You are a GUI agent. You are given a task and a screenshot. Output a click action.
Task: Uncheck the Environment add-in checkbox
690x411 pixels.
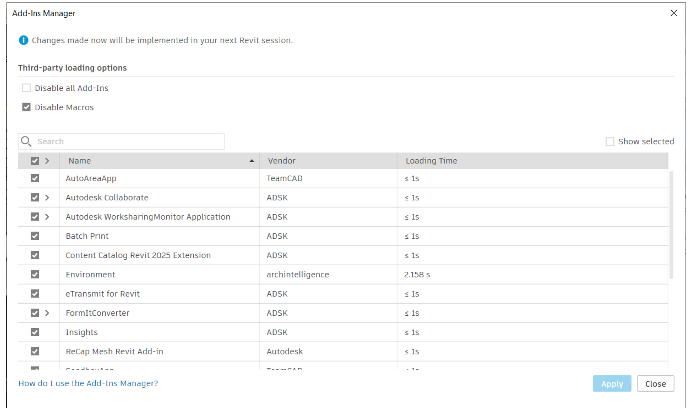35,274
